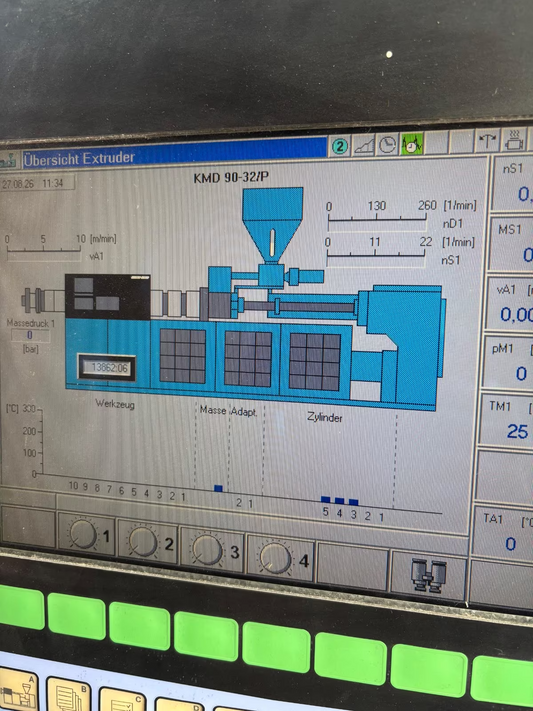Click green key below dial 1 softkey
The height and width of the screenshot is (711, 533).
[76, 616]
